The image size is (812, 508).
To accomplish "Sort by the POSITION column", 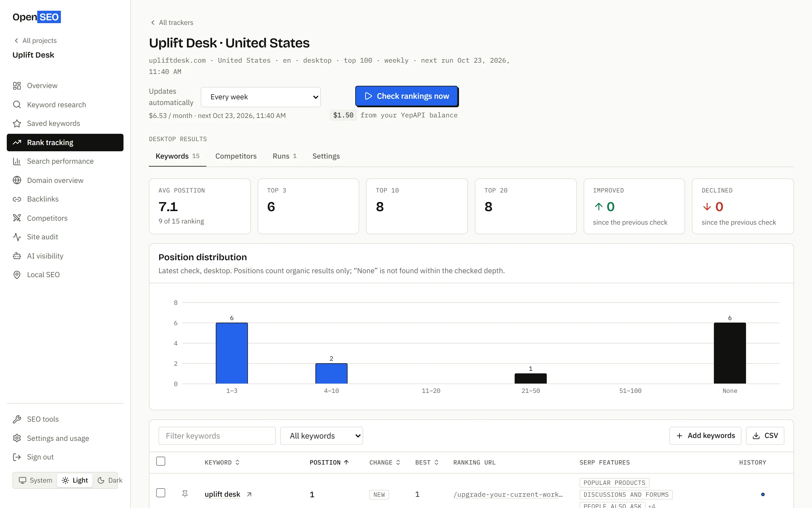I will point(329,462).
